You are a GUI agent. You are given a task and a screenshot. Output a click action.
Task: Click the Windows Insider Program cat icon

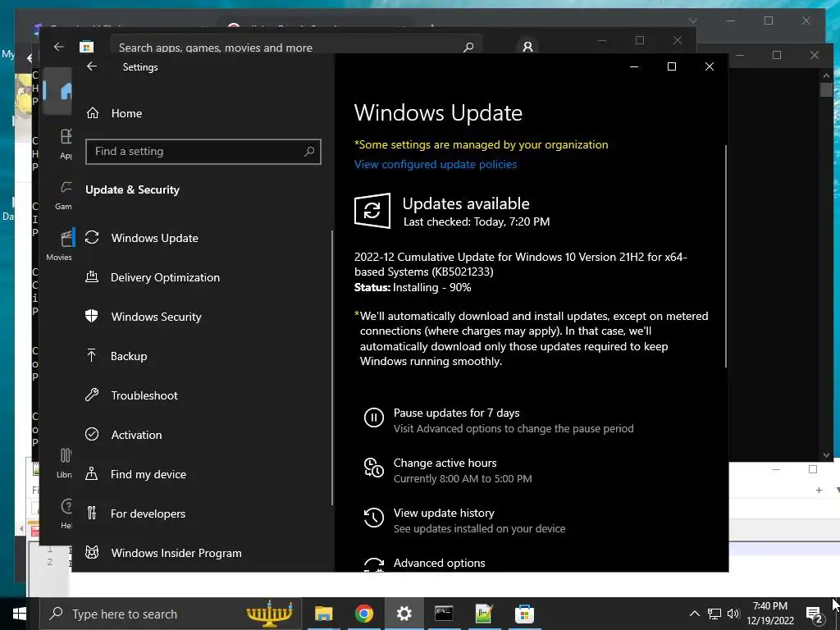tap(92, 552)
